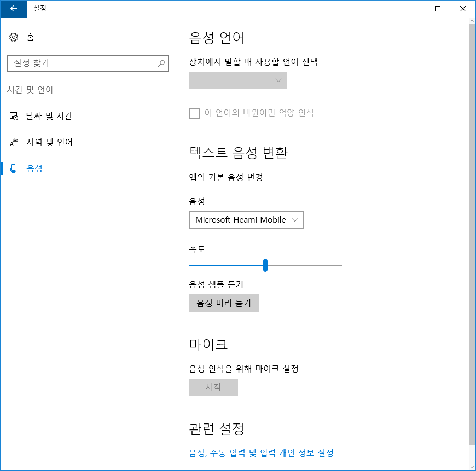476x471 pixels.
Task: Click the Date & Time calendar icon
Action: click(14, 116)
